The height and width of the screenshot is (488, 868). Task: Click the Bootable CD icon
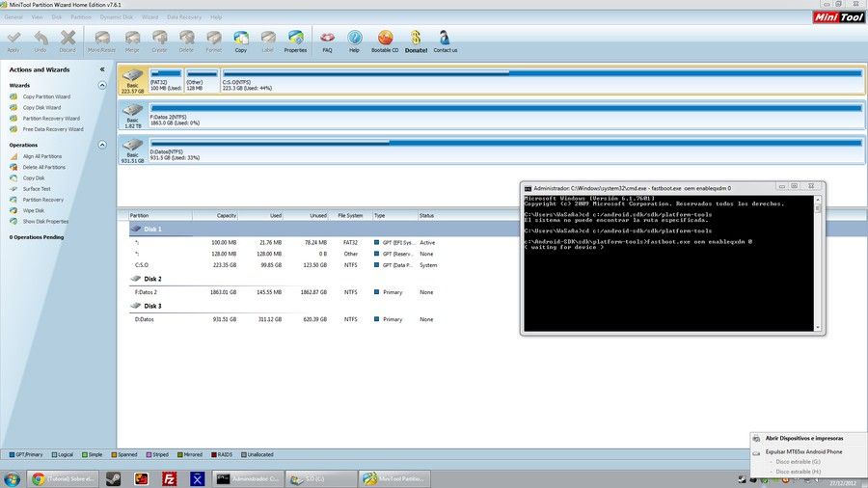385,41
